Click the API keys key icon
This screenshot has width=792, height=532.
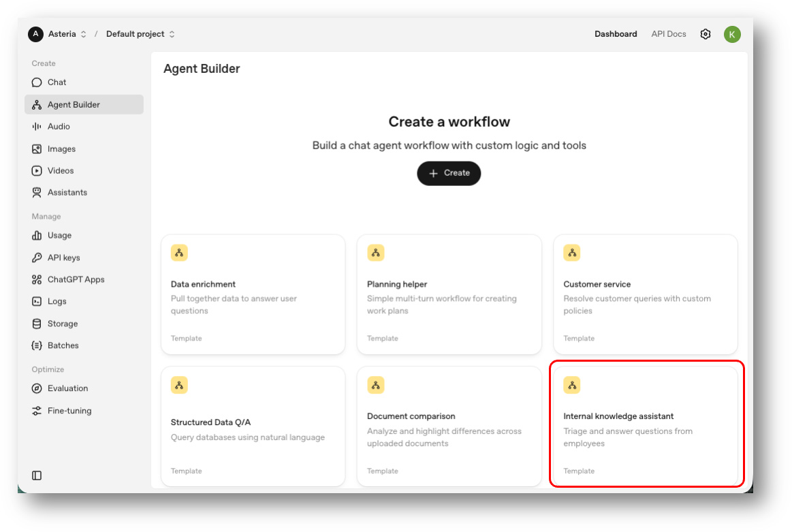(x=37, y=258)
